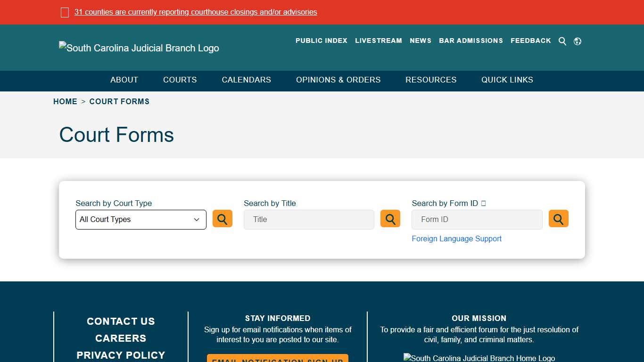Viewport: 644px width, 362px height.
Task: Open the COURTS menu
Action: click(x=180, y=80)
